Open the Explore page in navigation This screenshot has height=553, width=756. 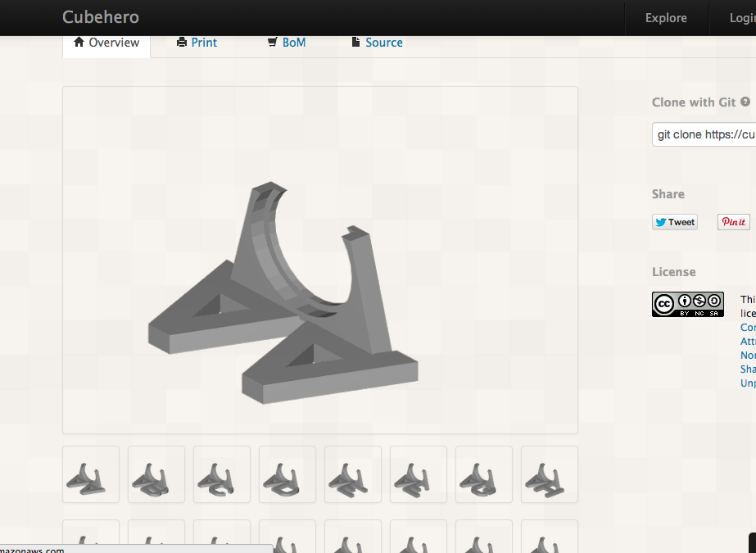pyautogui.click(x=666, y=18)
